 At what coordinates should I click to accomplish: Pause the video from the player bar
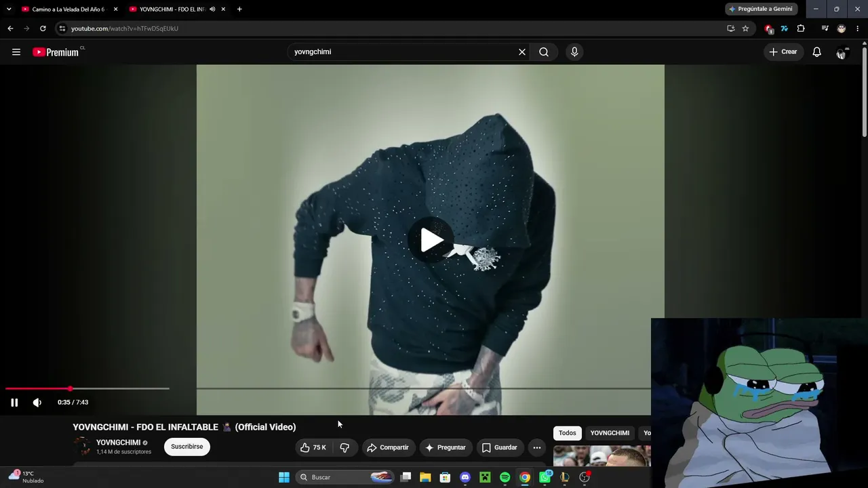coord(14,403)
